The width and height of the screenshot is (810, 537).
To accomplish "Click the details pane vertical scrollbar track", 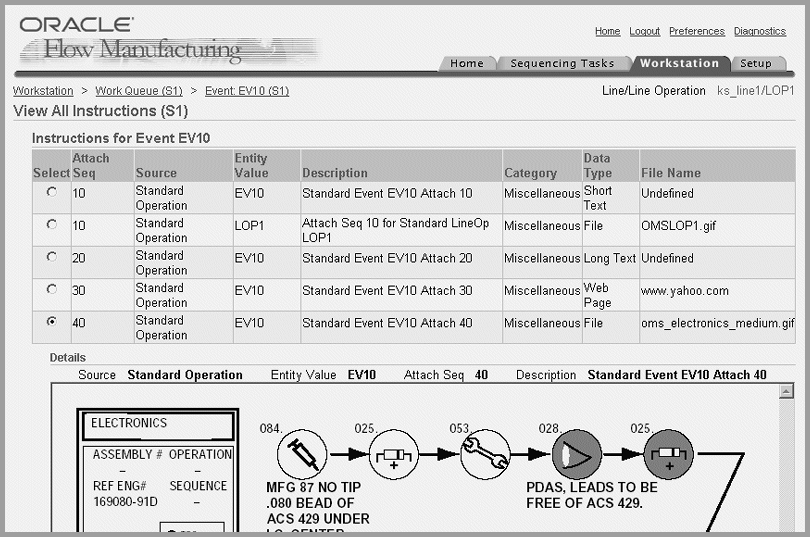I will click(x=786, y=465).
